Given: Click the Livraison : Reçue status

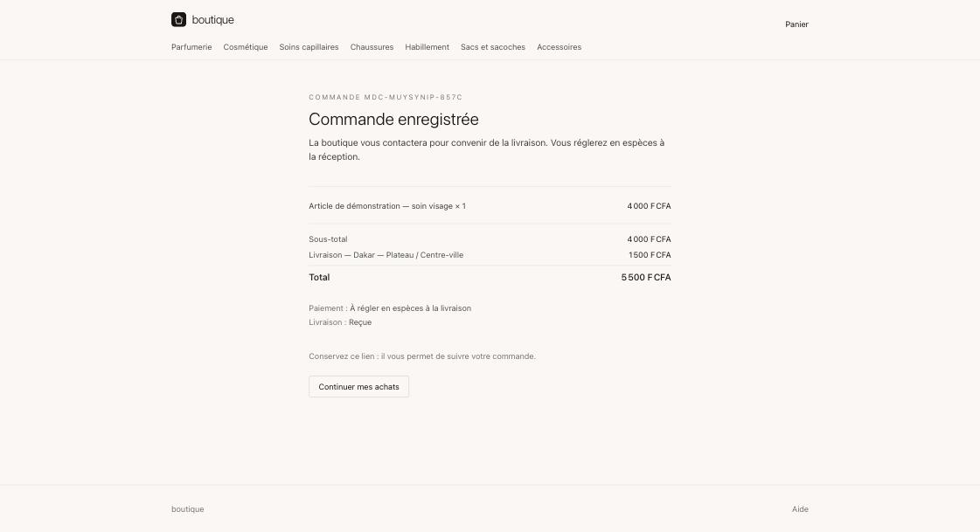Looking at the screenshot, I should click(340, 322).
